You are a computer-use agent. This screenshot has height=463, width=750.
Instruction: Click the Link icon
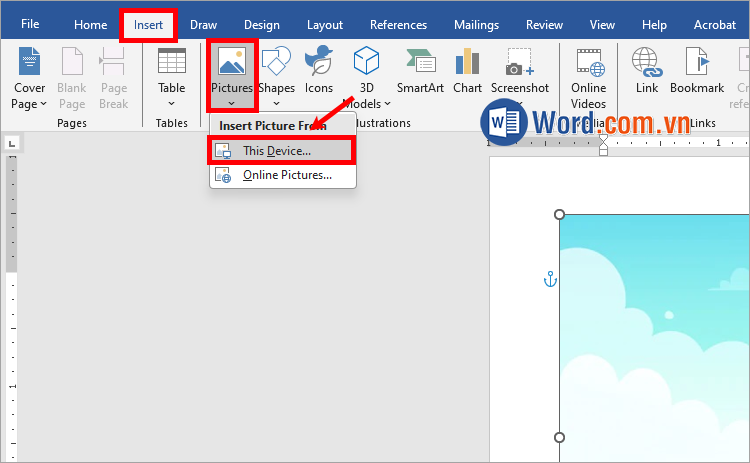646,63
